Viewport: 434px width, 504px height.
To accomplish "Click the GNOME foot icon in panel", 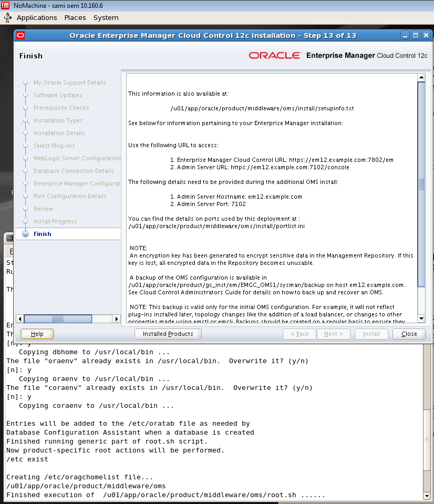I will tap(8, 18).
